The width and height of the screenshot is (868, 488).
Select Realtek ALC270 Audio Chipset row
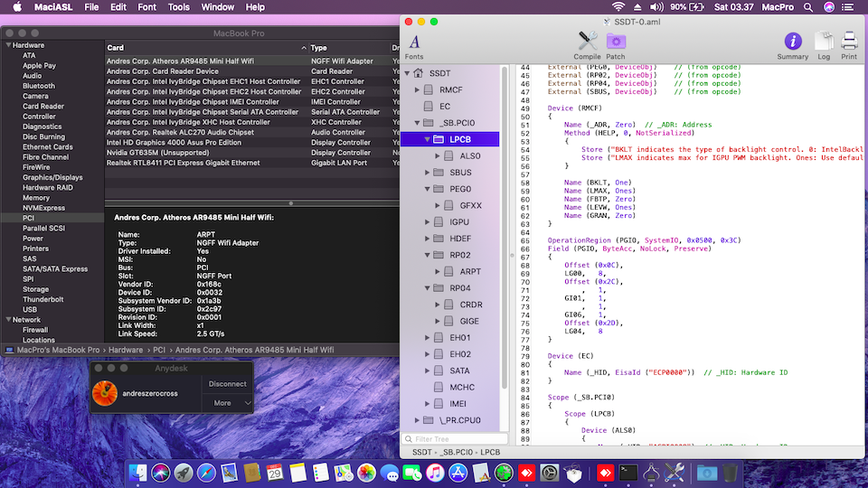[252, 132]
